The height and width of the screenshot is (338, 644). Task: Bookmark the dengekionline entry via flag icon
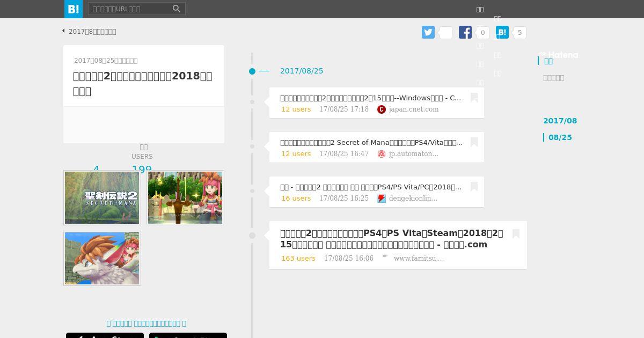coord(474,187)
